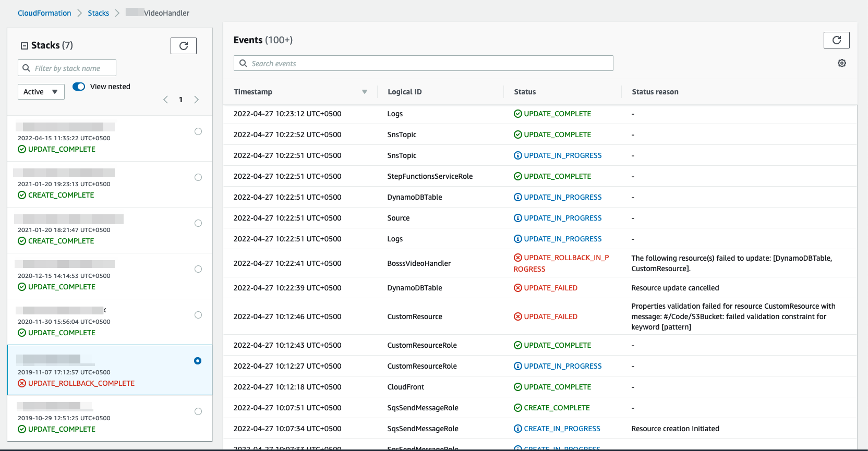Select the stack created 2021-01-20 19:23:13
The height and width of the screenshot is (451, 868).
click(x=198, y=177)
